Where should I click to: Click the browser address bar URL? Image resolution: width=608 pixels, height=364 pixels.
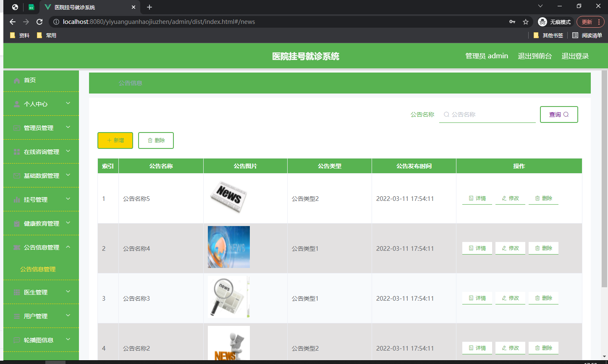(159, 22)
